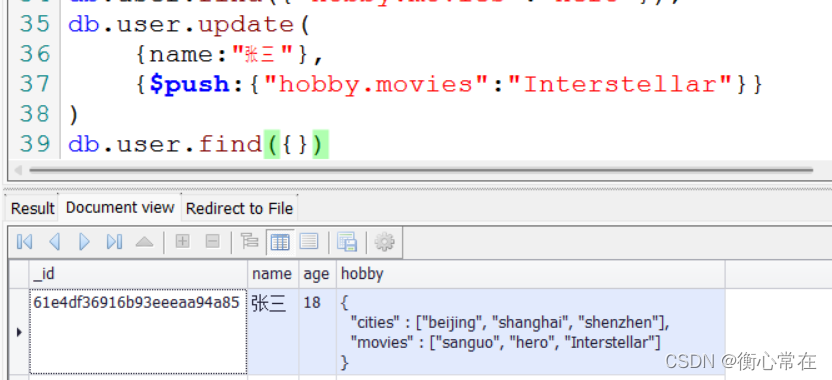Click line number 37 in the gutter
This screenshot has height=380, width=832.
coord(34,84)
